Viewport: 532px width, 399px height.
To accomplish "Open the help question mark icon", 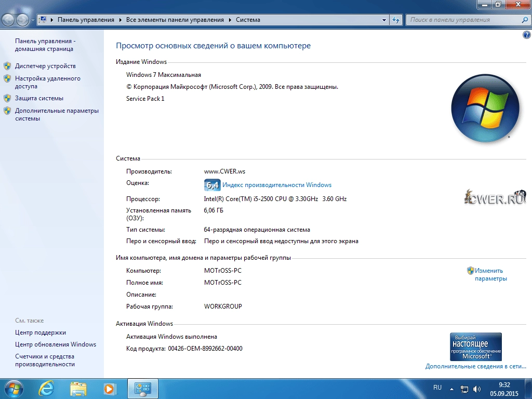I will click(x=527, y=35).
